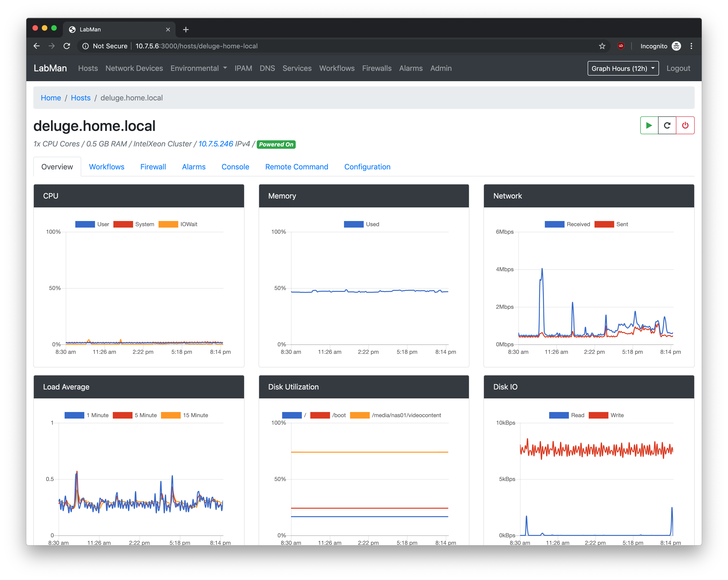This screenshot has height=580, width=728.
Task: Click the blue 1 Minute legend swatch
Action: click(74, 415)
